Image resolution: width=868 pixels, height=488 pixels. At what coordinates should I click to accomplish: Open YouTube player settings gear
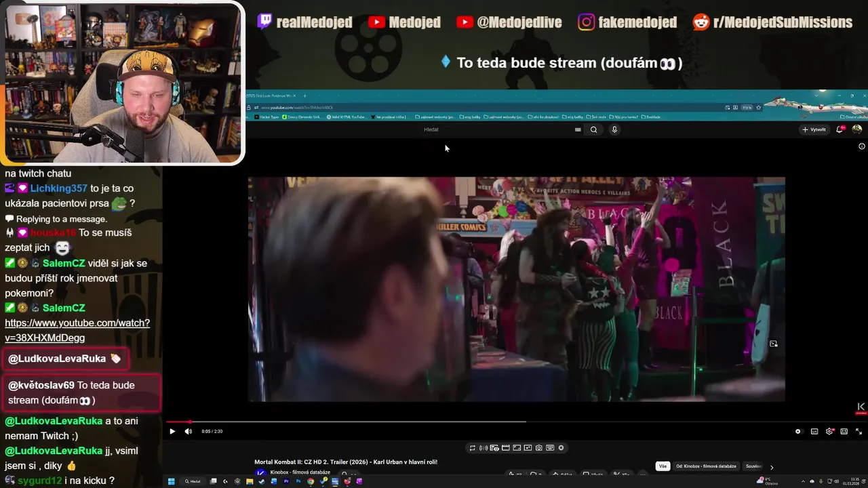tap(829, 431)
